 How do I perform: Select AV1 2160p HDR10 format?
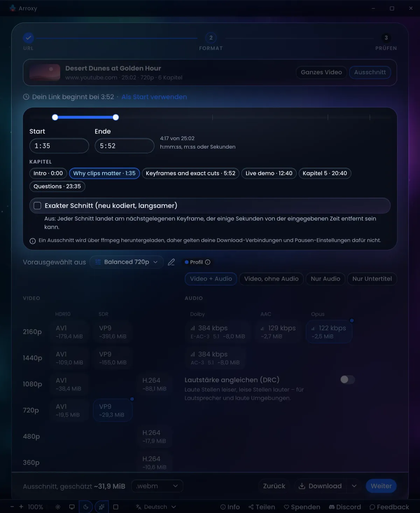tap(69, 332)
